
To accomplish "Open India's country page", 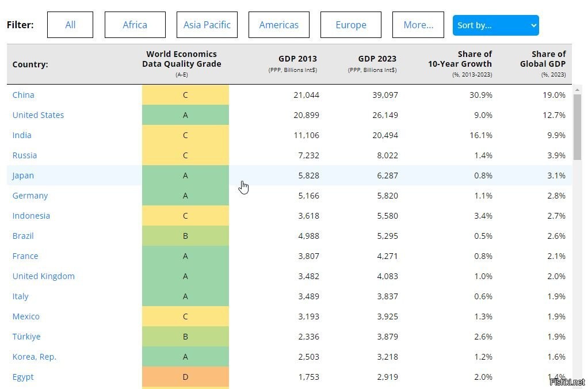I will coord(22,135).
